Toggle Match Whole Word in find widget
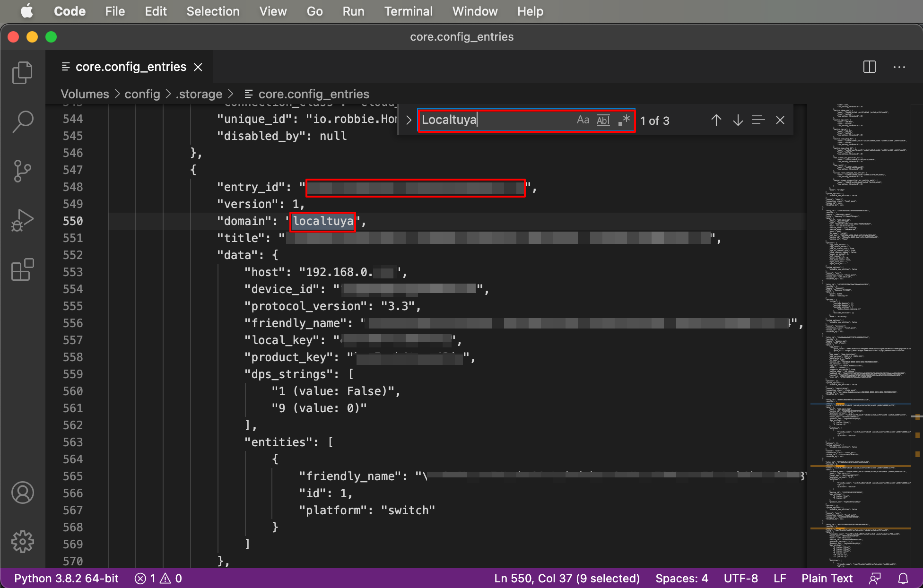 coord(603,120)
